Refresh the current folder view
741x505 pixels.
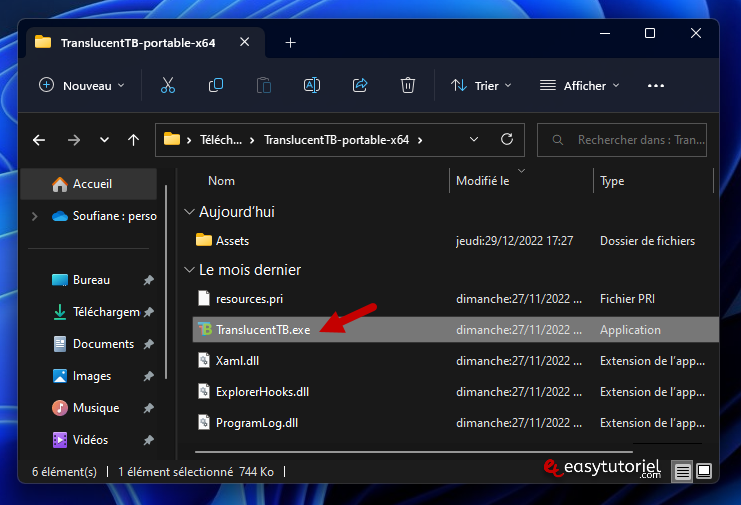coord(507,139)
